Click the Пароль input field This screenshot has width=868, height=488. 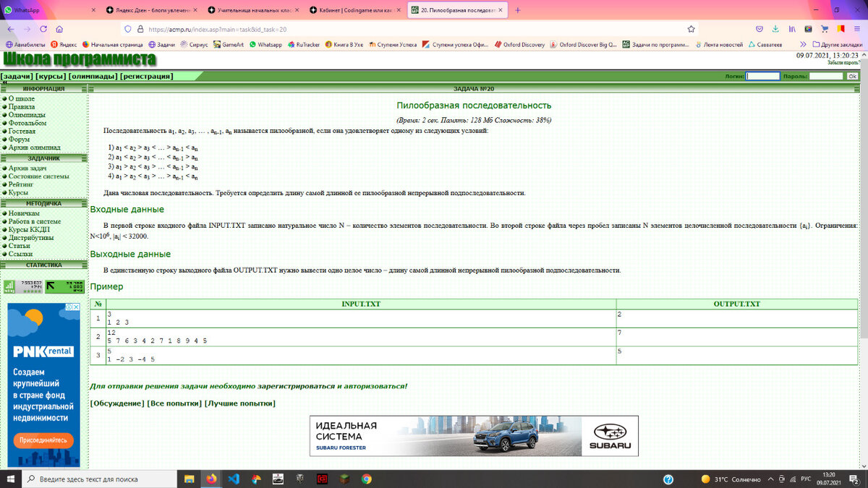pyautogui.click(x=826, y=76)
